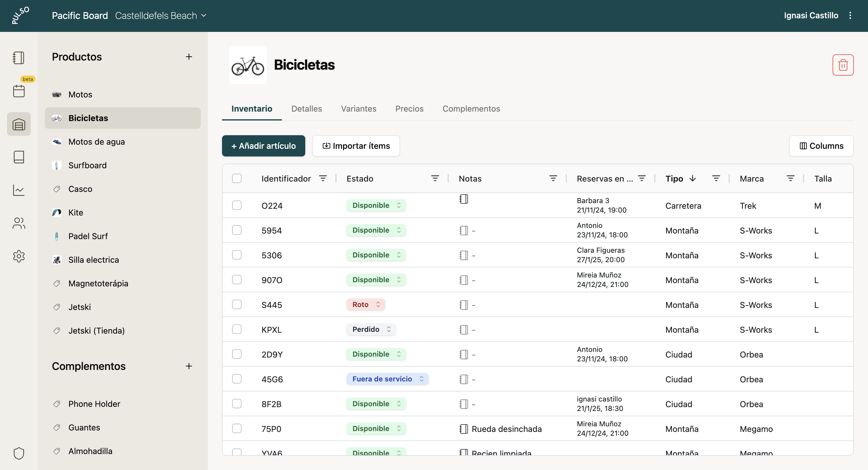The height and width of the screenshot is (470, 868).
Task: Open the filter on the Estado column
Action: click(x=435, y=178)
